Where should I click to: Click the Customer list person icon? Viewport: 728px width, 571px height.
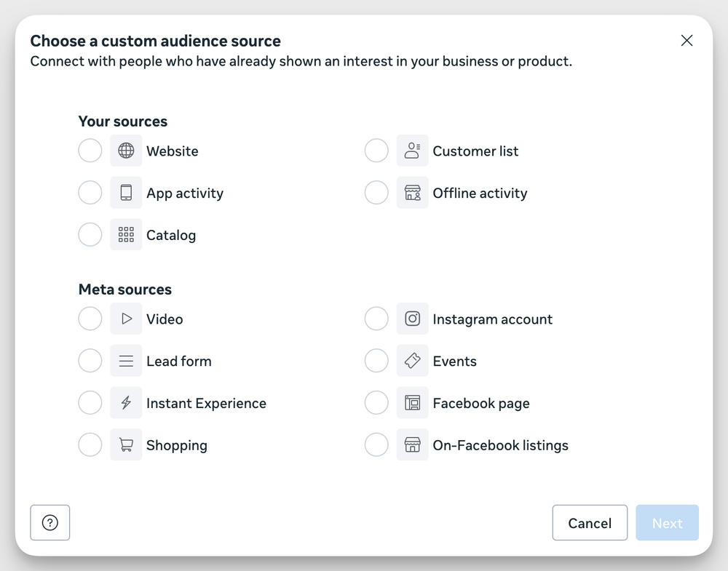click(412, 151)
